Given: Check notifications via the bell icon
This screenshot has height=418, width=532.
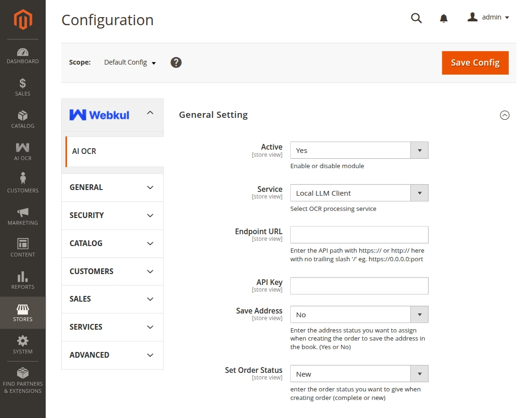Looking at the screenshot, I should (443, 18).
